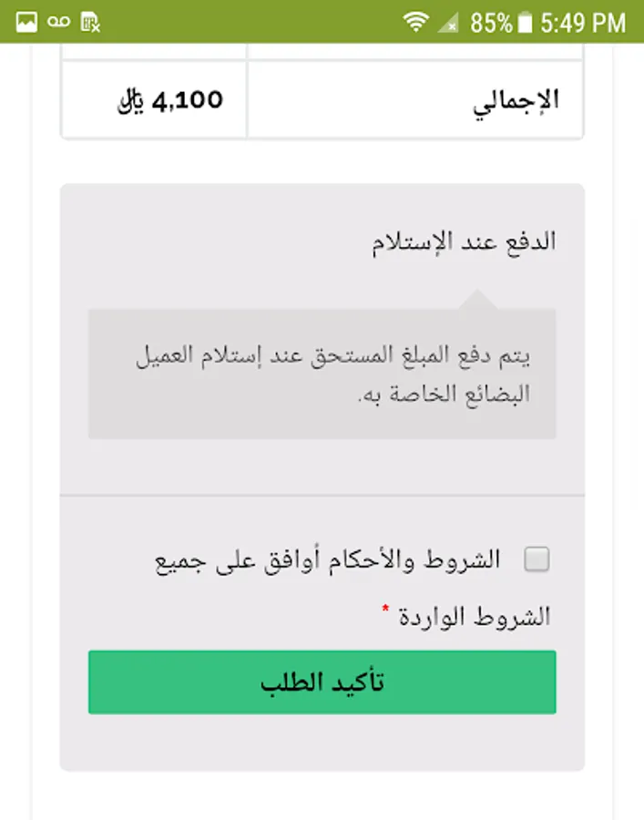Tap the 85% battery percentage text
Screen dimensions: 644x820
click(x=491, y=22)
